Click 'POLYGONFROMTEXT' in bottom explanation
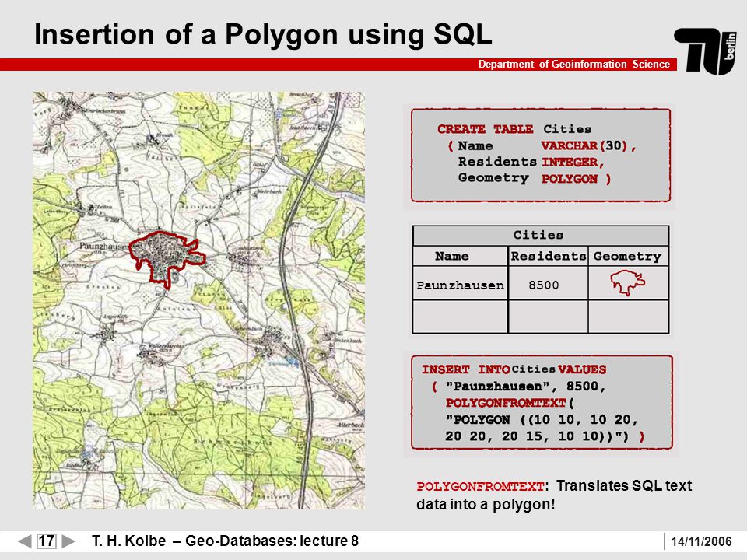The image size is (747, 560). [x=480, y=487]
